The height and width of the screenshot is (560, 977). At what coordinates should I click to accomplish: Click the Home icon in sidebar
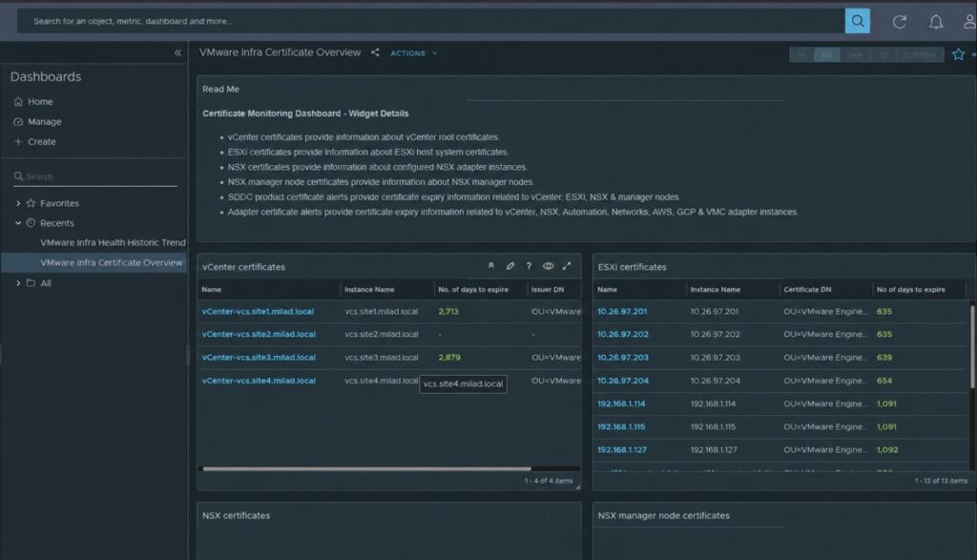[18, 101]
